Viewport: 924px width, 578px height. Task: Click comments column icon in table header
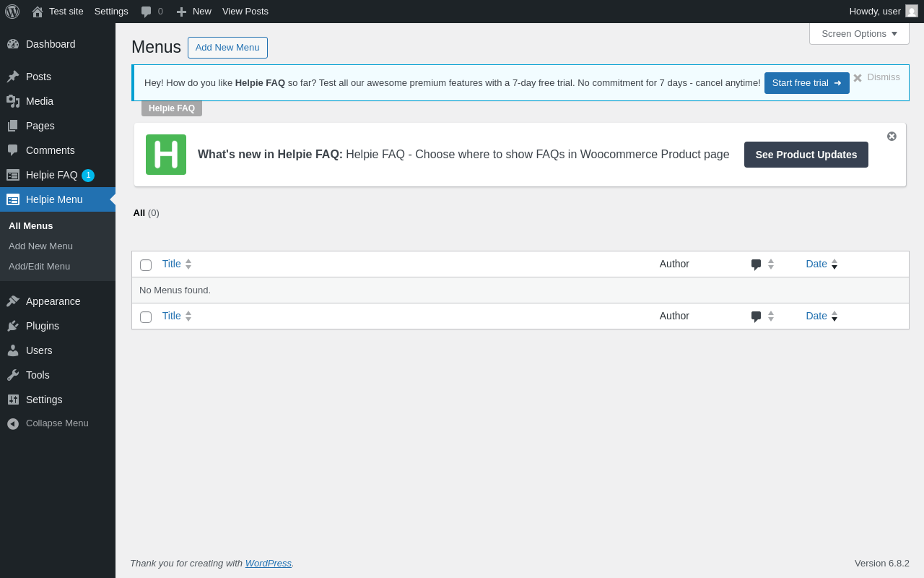pyautogui.click(x=756, y=264)
